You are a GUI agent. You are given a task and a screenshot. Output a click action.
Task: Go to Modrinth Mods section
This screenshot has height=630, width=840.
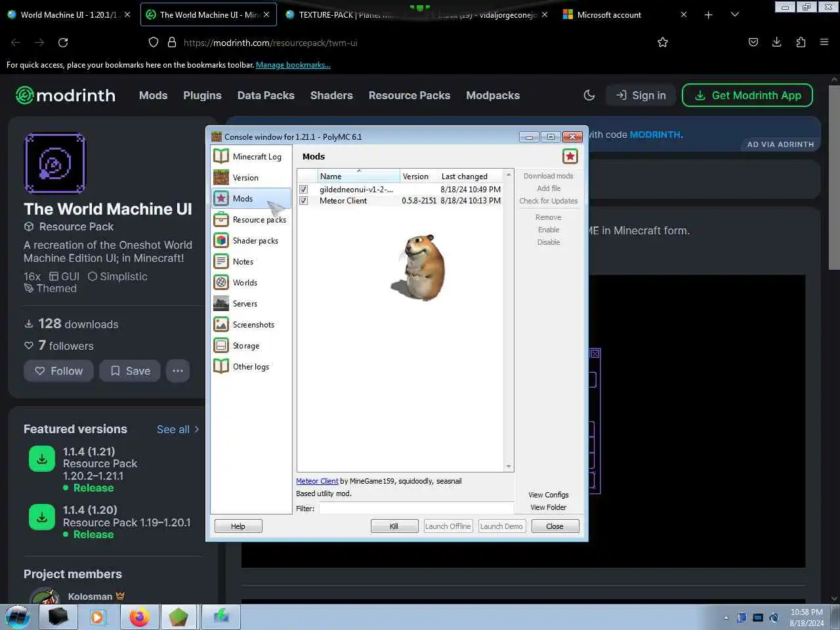tap(153, 95)
